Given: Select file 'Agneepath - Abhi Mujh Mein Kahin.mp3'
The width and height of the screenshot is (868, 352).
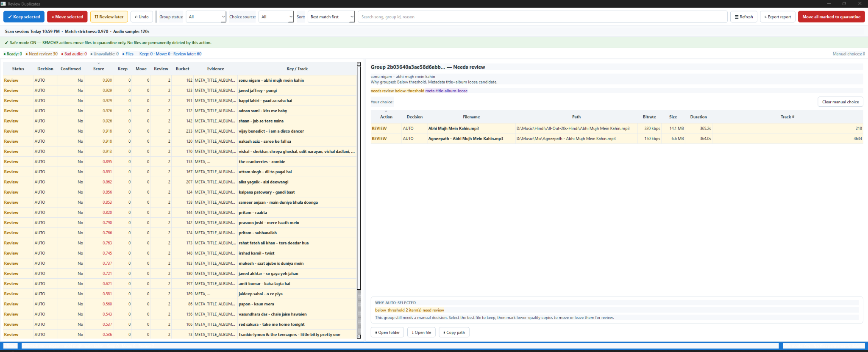Looking at the screenshot, I should tap(617, 139).
